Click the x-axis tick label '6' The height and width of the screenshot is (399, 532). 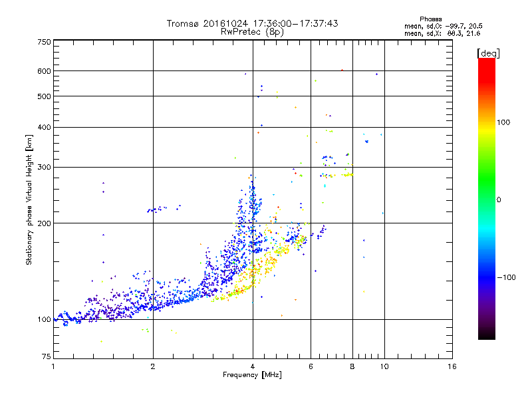(311, 366)
